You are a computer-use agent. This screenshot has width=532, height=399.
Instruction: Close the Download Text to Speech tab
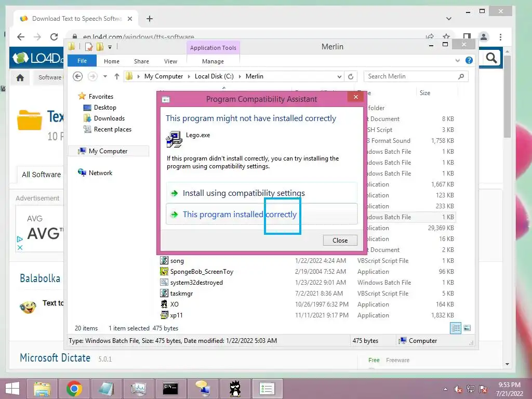[129, 19]
